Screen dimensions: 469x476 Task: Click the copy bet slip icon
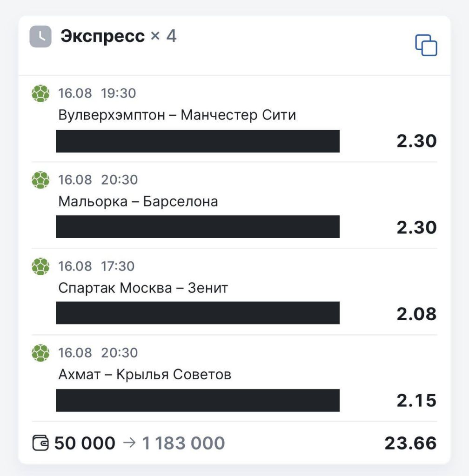(426, 45)
